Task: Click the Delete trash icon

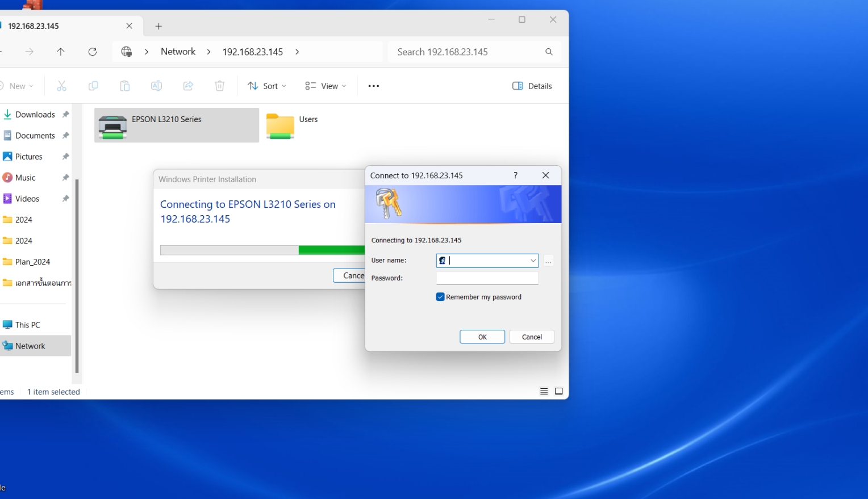Action: pyautogui.click(x=220, y=86)
